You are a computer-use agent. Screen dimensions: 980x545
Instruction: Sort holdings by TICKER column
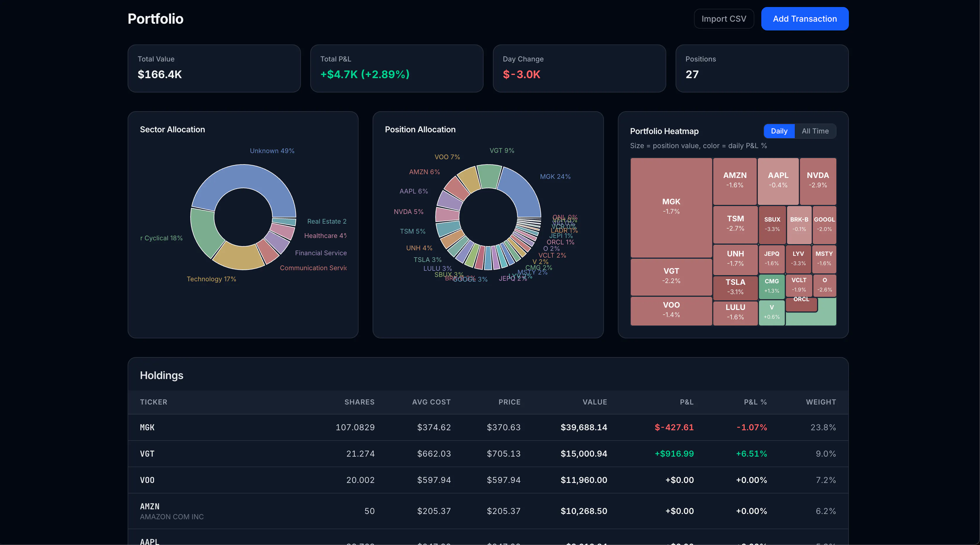coord(153,402)
